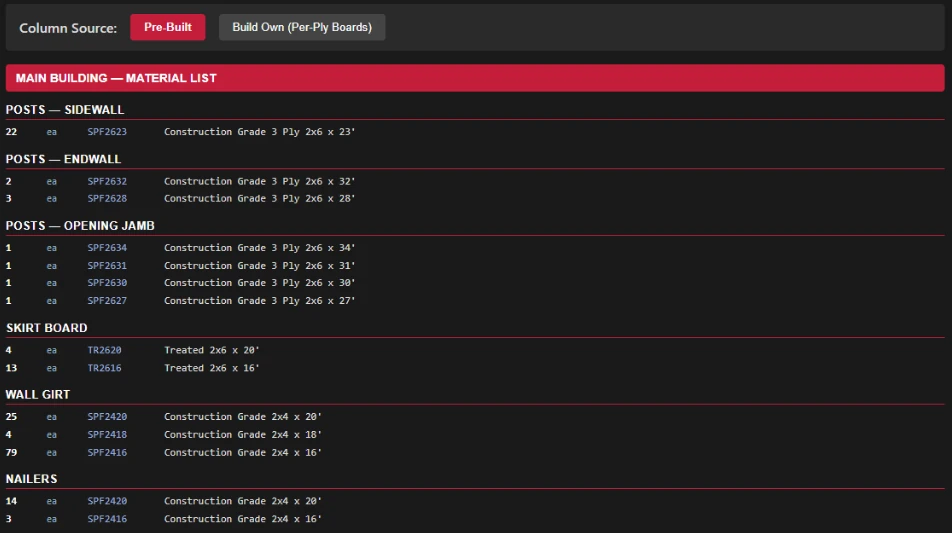The height and width of the screenshot is (533, 952).
Task: Select 'Treated 2x6 x 20'' description
Action: (211, 350)
